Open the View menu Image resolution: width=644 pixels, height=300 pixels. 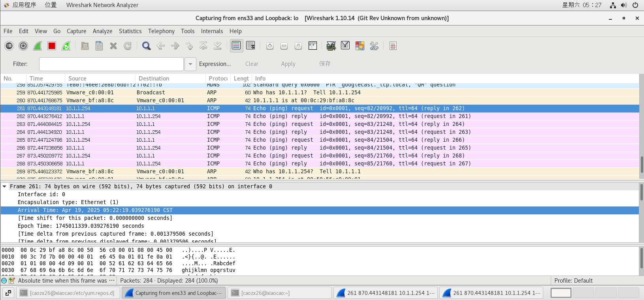point(41,31)
